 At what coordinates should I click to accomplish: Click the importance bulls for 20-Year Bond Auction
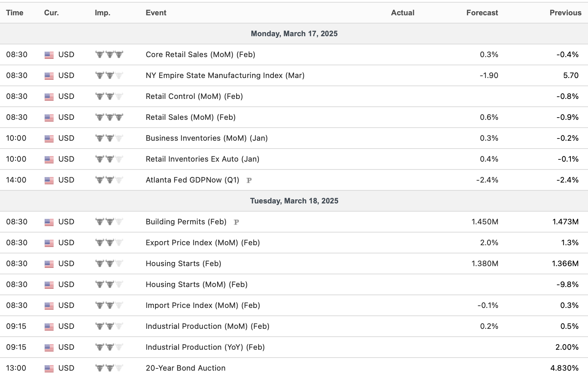point(109,368)
